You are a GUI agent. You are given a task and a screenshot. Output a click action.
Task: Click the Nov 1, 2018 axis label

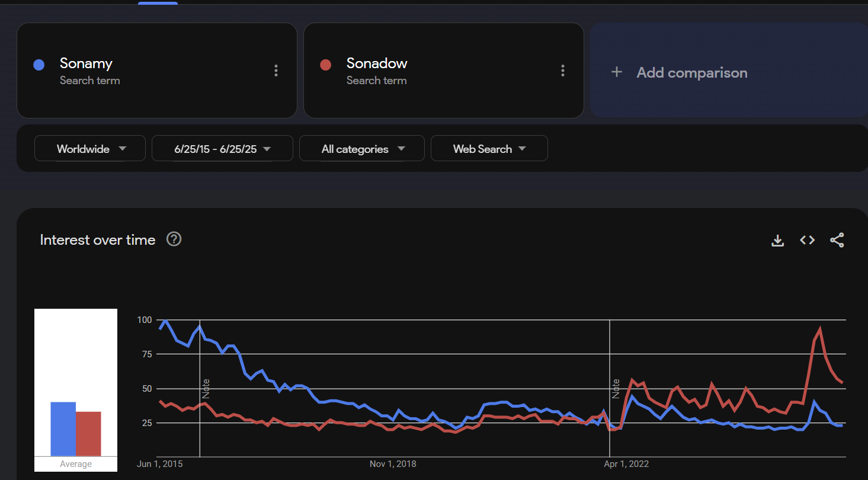(393, 463)
